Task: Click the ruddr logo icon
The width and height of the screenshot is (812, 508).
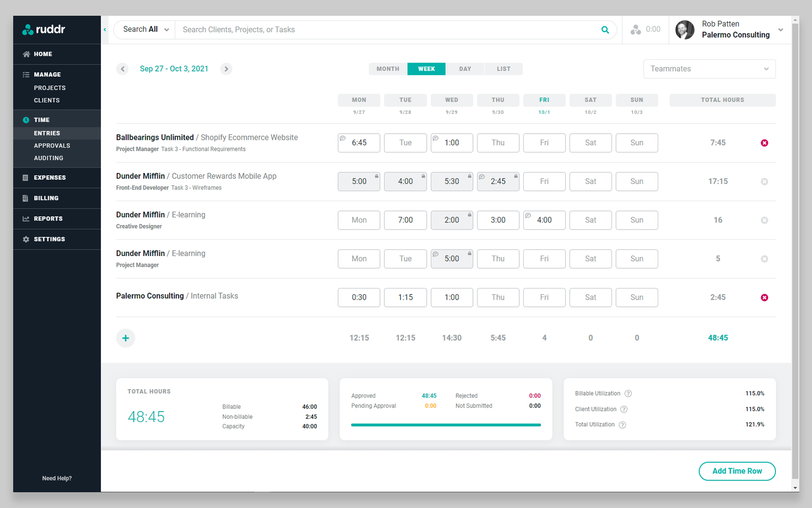Action: point(28,29)
